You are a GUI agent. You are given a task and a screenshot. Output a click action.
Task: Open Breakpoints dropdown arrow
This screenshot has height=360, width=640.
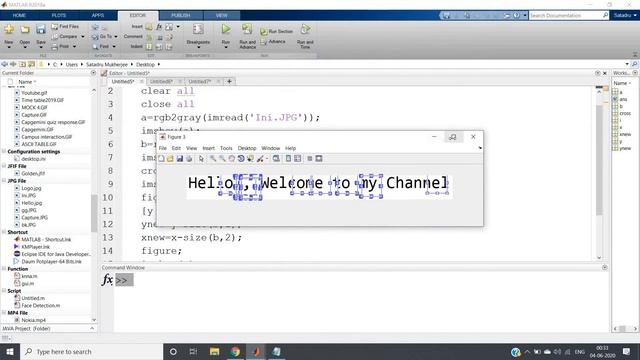(x=198, y=47)
